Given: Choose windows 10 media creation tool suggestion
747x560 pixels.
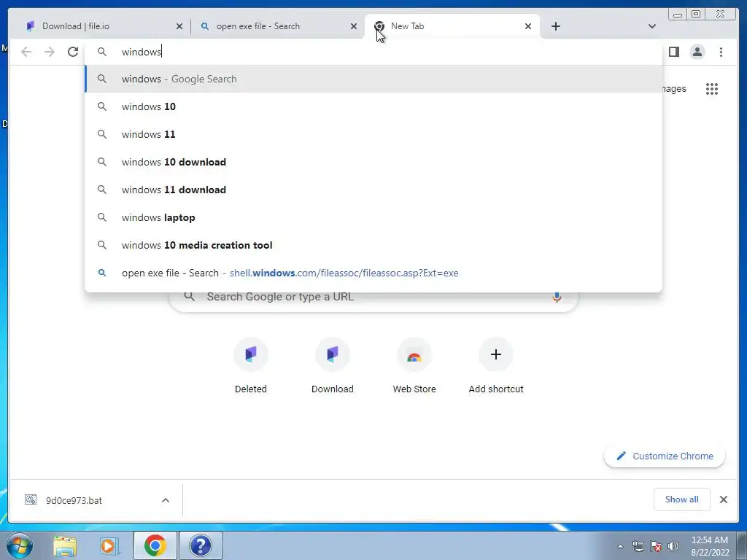Looking at the screenshot, I should pyautogui.click(x=373, y=245).
